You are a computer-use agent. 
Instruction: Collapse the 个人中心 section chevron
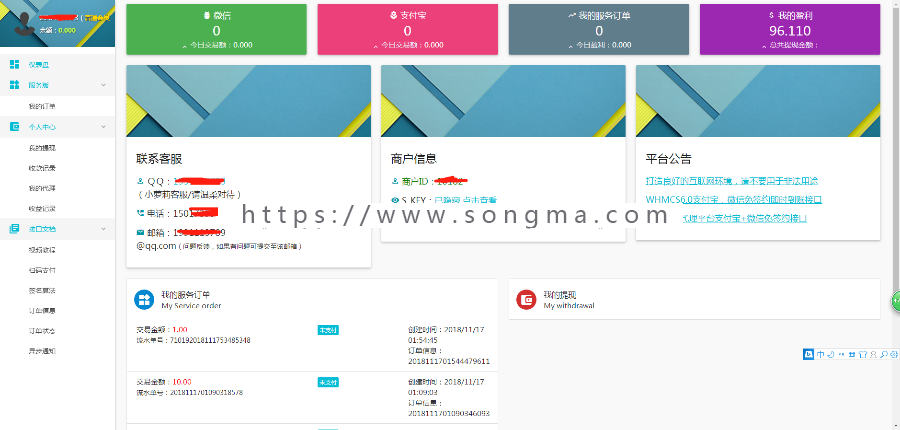click(103, 127)
